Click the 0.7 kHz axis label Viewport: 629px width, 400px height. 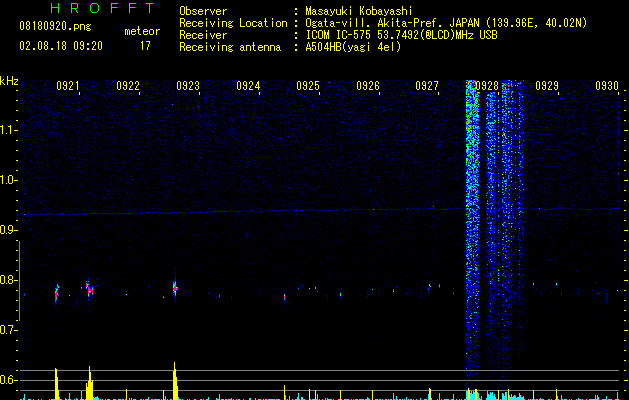point(8,330)
